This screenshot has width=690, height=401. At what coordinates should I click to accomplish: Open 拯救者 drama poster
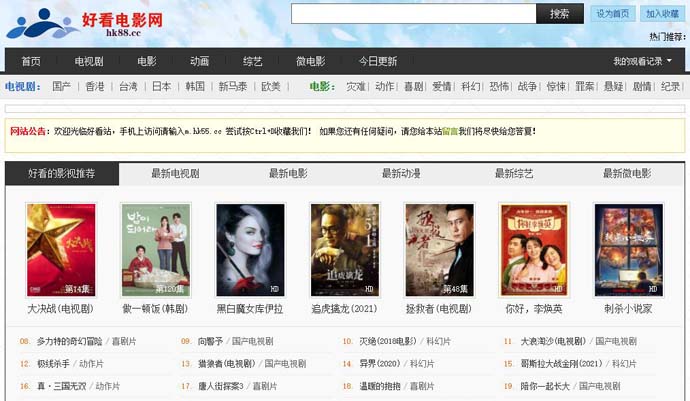click(439, 250)
